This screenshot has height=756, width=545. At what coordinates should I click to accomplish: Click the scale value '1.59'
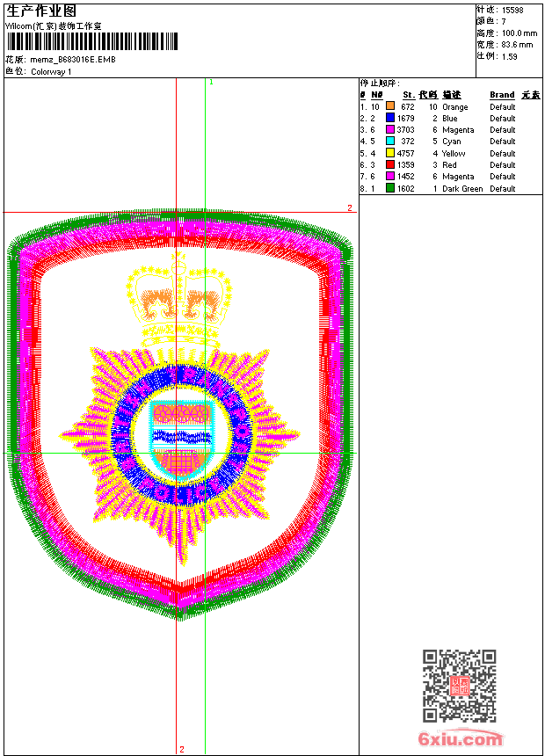509,56
